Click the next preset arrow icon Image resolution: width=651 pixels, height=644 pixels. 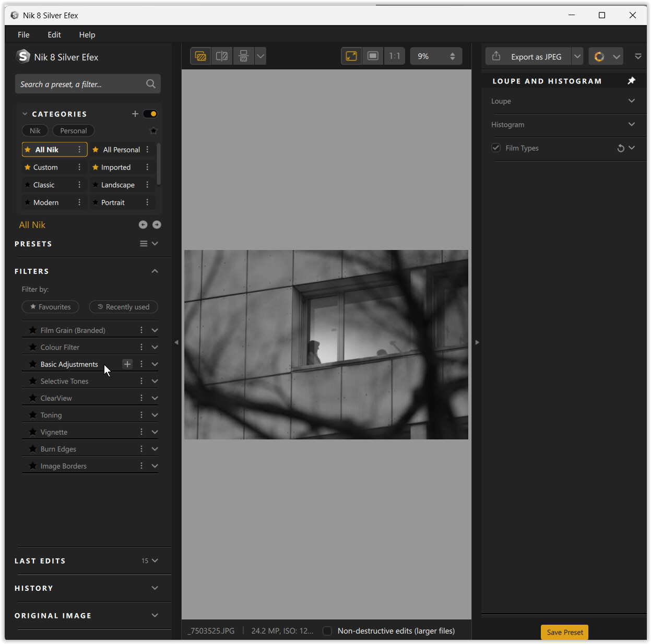(x=157, y=225)
